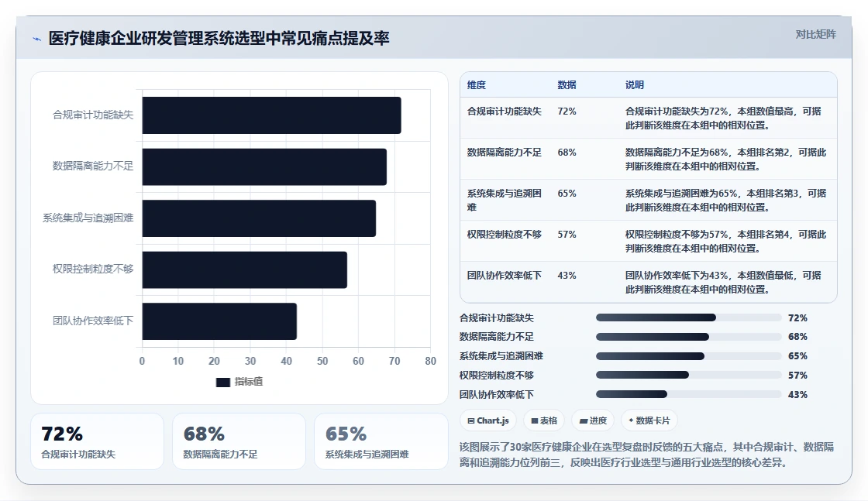Click the summary paragraph starting 该图展示了30家

[x=646, y=455]
